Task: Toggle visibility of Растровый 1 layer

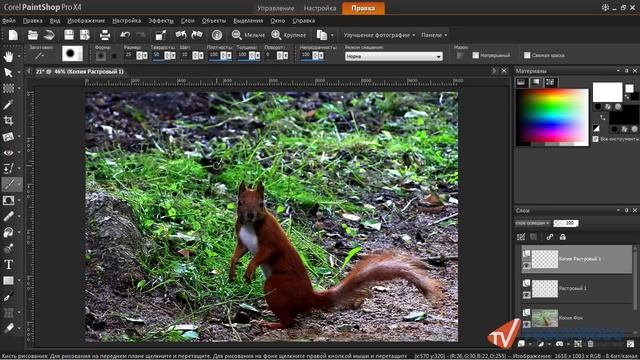Action: 527,295
